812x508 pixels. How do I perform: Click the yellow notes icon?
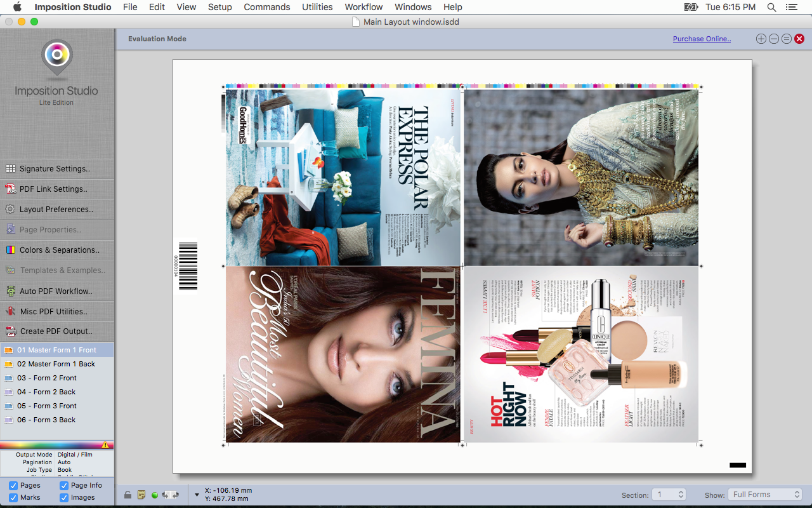pyautogui.click(x=141, y=495)
